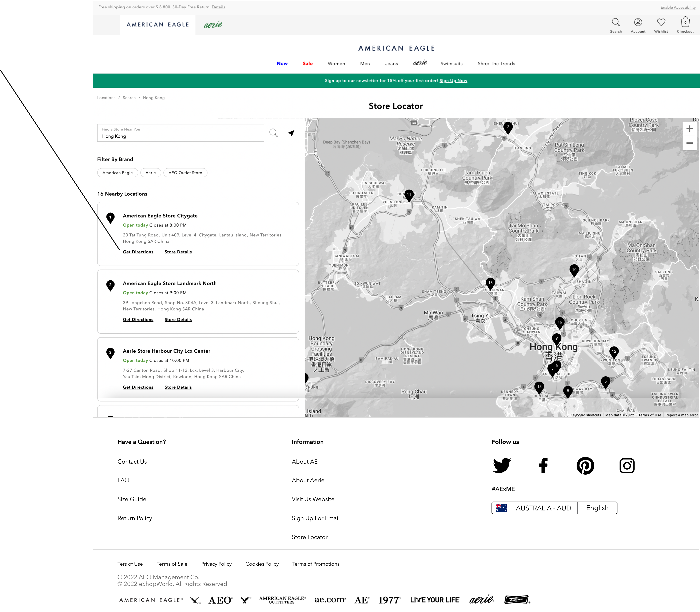Click the Search breadcrumb
Screen dimensions: 700x612
pyautogui.click(x=129, y=98)
